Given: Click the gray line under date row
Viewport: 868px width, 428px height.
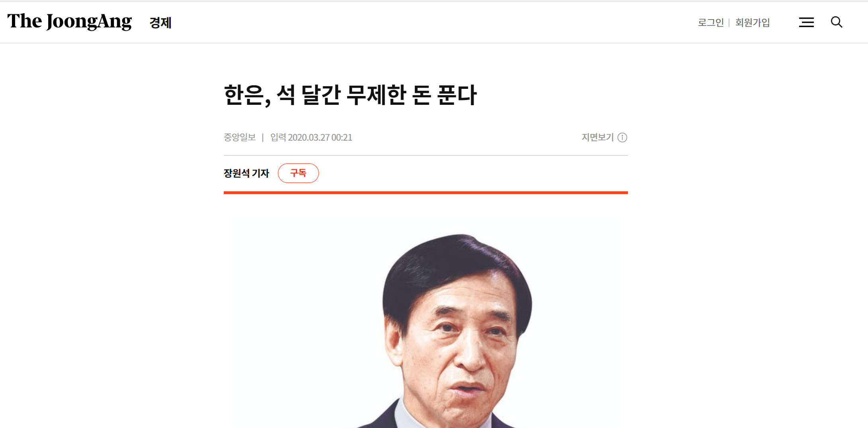Looking at the screenshot, I should pos(426,155).
